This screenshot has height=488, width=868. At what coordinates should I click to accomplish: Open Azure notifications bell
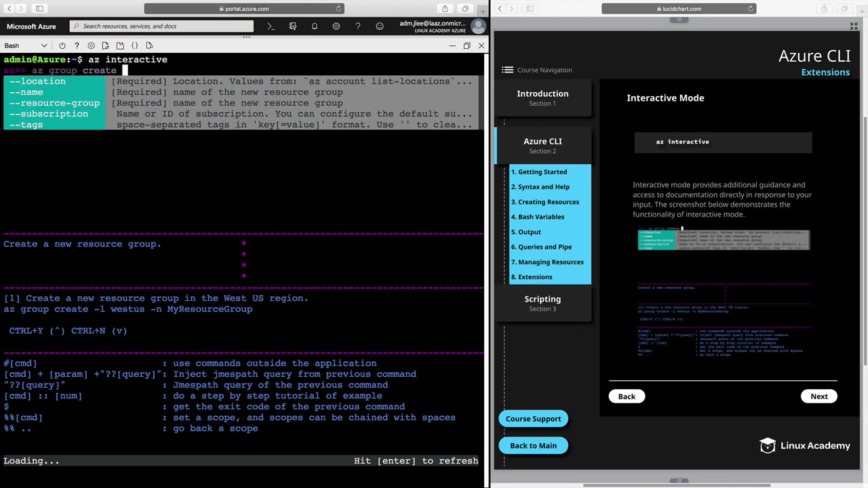point(315,26)
